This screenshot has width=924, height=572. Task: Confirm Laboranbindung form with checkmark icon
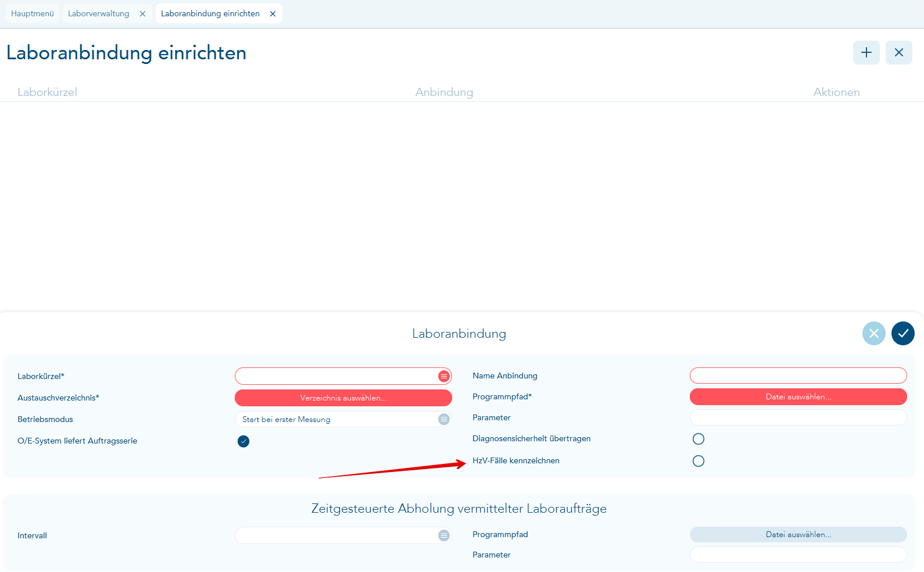click(902, 334)
